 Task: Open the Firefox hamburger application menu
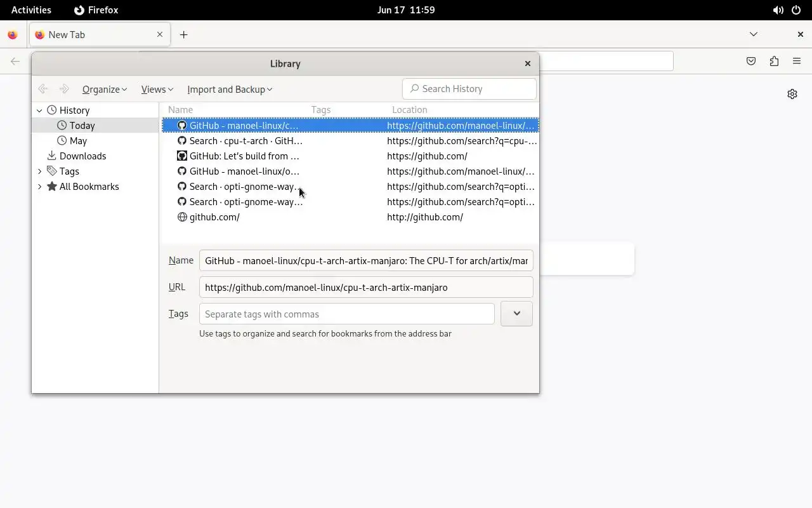(797, 62)
